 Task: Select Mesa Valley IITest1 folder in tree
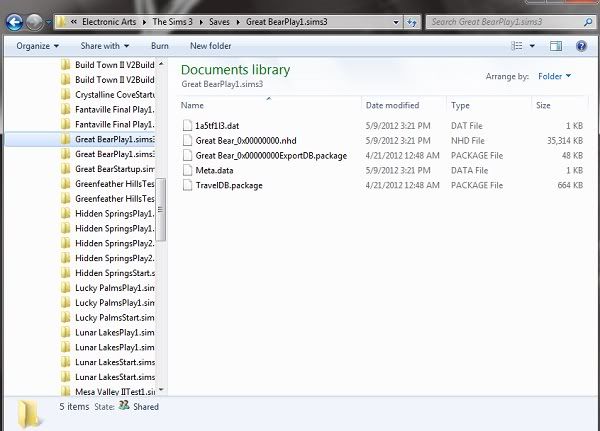pyautogui.click(x=115, y=392)
